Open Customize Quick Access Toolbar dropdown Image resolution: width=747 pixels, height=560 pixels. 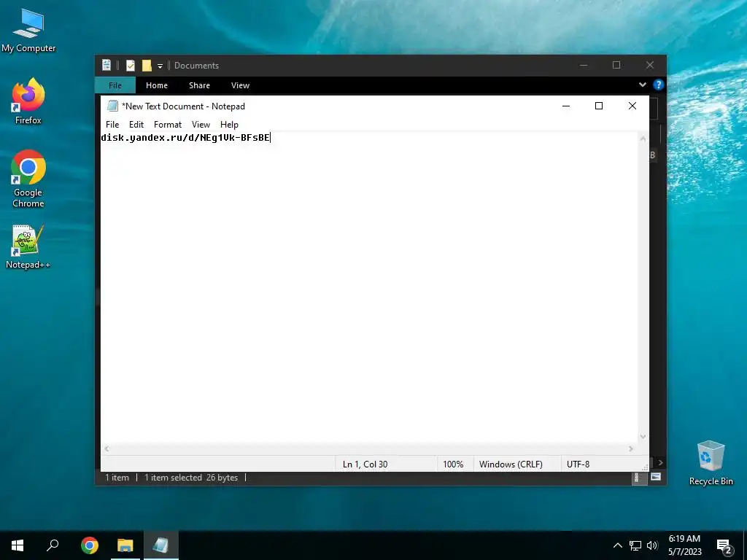[x=160, y=66]
